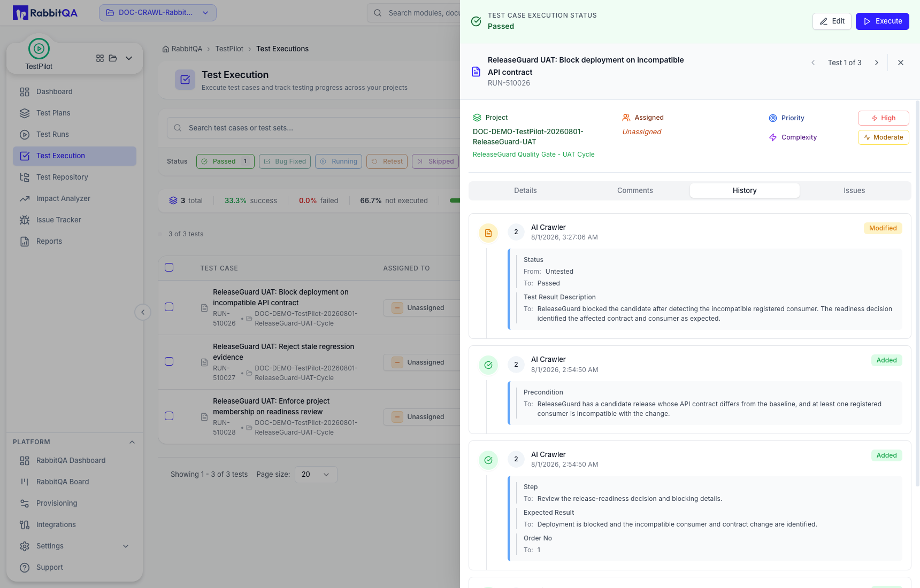Open Provisioning platform item
This screenshot has height=588, width=920.
(74, 503)
